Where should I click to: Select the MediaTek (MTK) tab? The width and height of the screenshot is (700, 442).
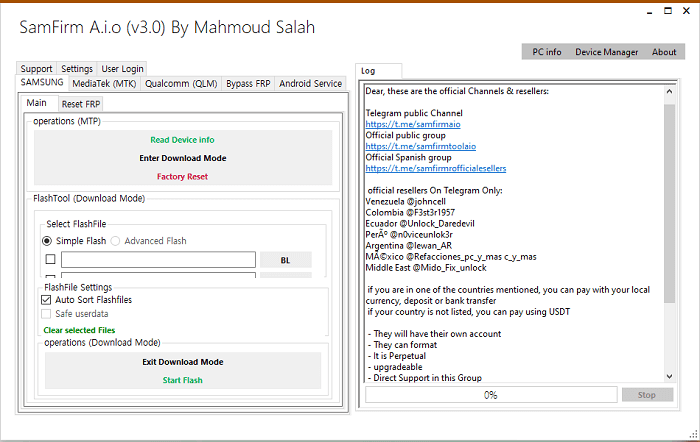click(104, 83)
